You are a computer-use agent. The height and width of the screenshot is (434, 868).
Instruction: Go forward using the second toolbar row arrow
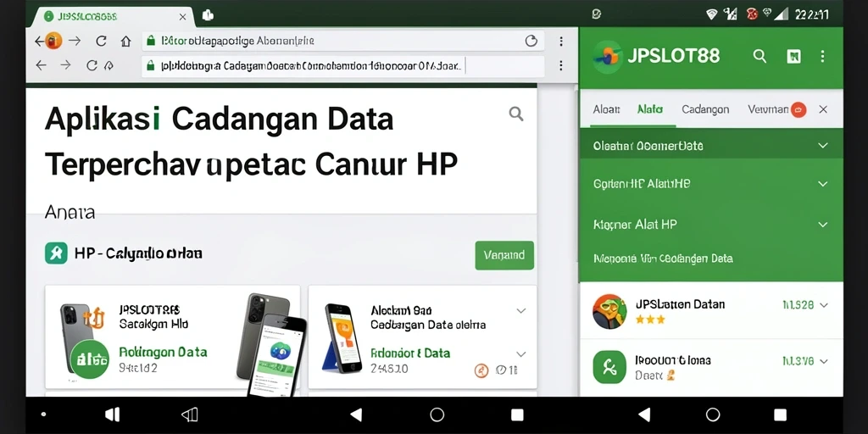(66, 65)
